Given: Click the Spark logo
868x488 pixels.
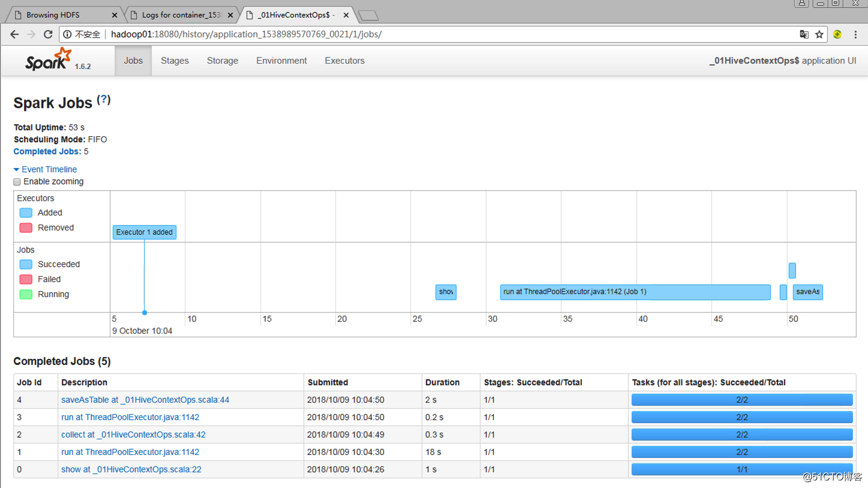Looking at the screenshot, I should pos(49,59).
